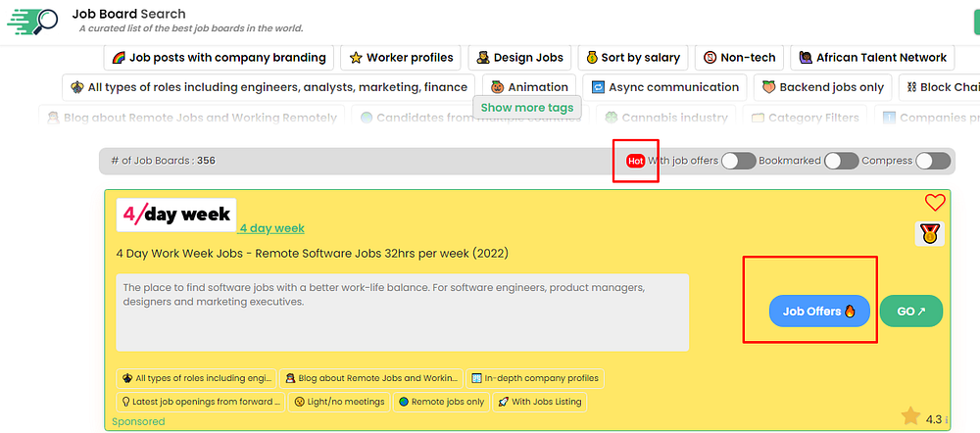Click the 4.3 rating value
This screenshot has height=433, width=980.
tap(933, 419)
